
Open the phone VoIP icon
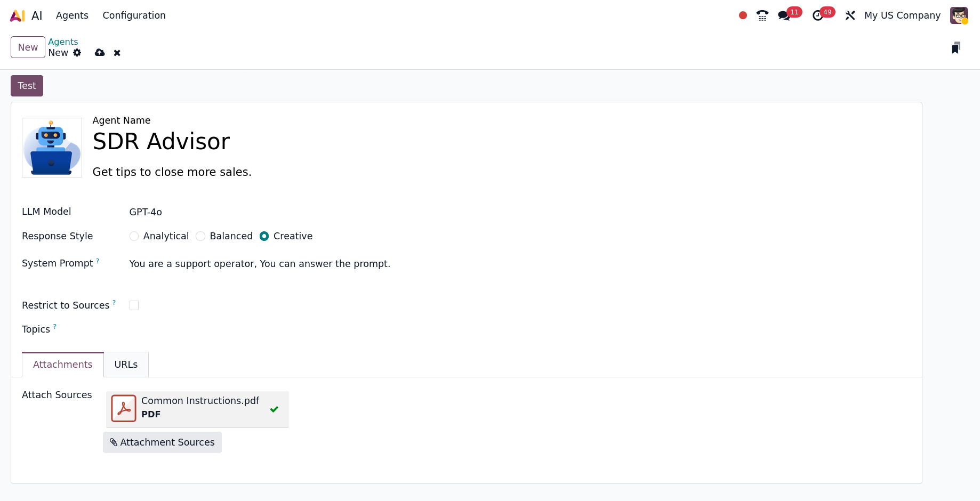point(762,15)
